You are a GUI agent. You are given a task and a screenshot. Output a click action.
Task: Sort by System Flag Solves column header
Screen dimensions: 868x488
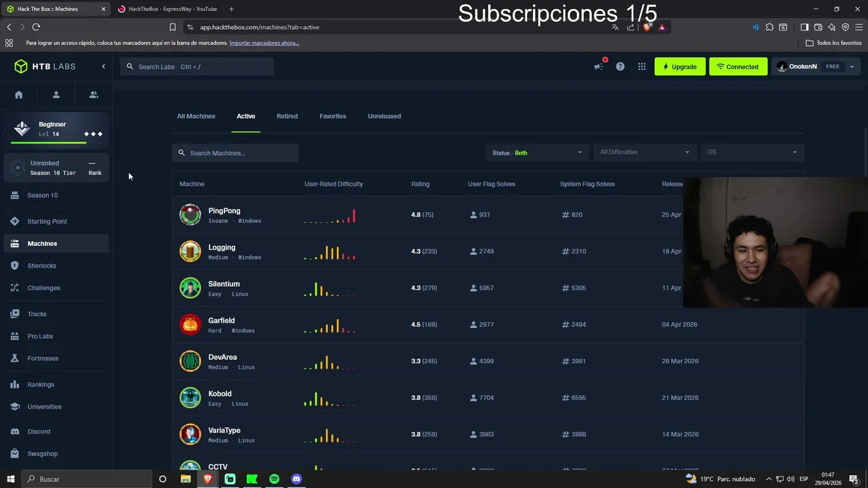[x=587, y=184]
